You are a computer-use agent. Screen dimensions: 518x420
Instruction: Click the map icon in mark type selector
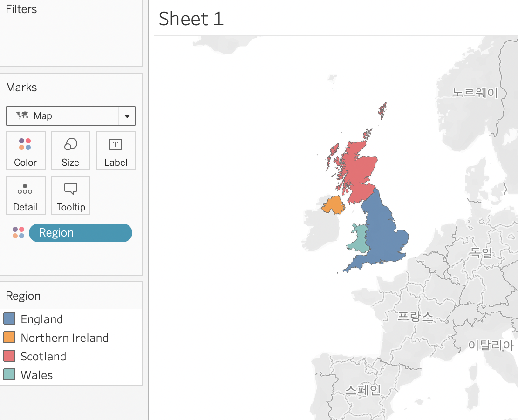(x=22, y=116)
